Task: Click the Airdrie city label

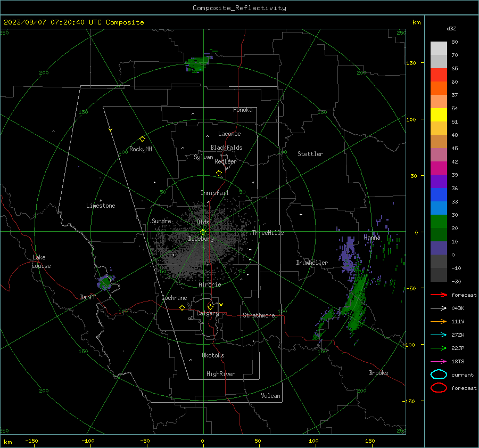Action: tap(210, 284)
